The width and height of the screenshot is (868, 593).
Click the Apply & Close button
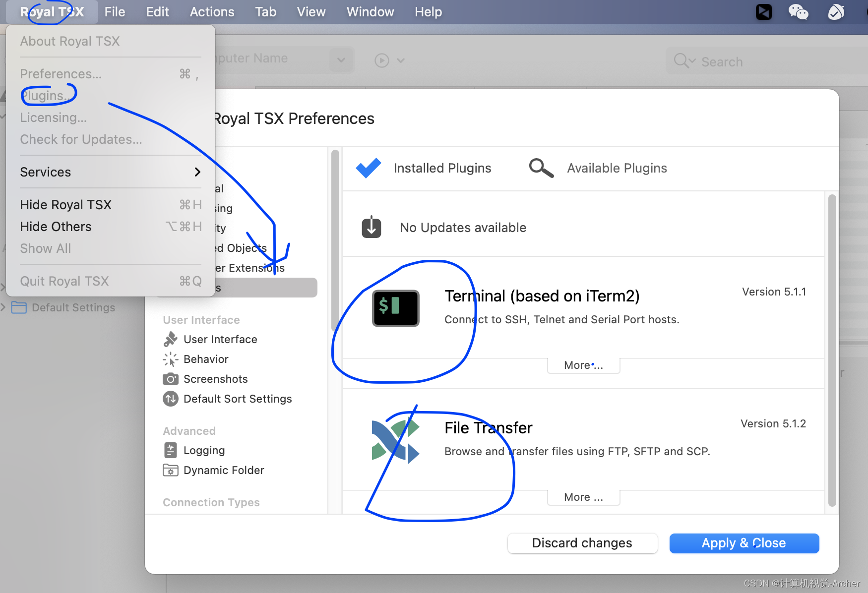[744, 543]
